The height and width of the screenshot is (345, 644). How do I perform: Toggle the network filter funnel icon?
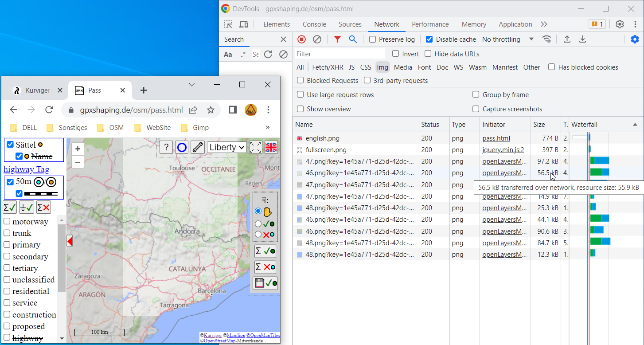point(337,39)
